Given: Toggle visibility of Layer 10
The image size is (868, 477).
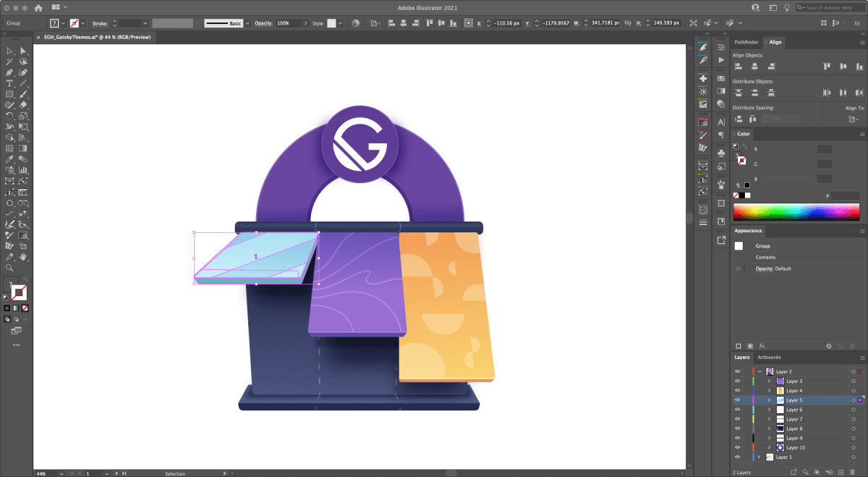Looking at the screenshot, I should [x=738, y=447].
